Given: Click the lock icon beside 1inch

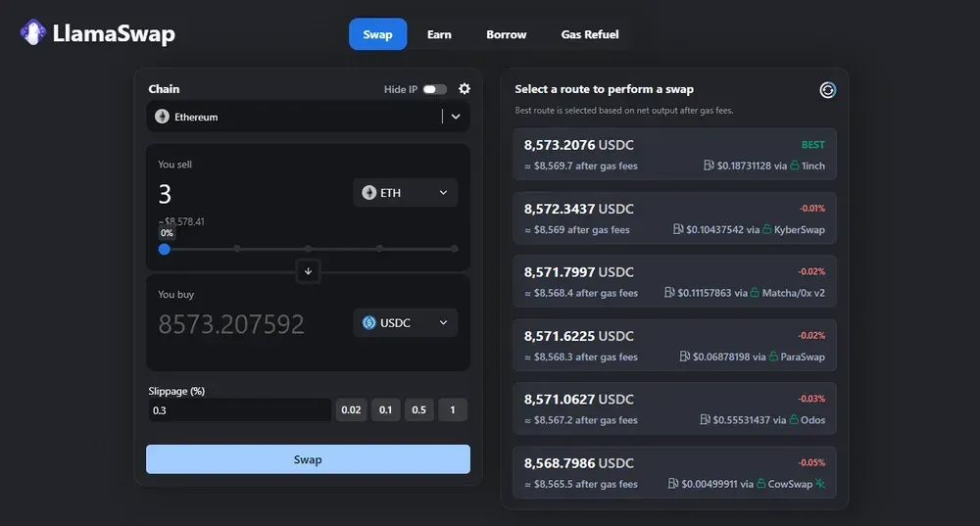Looking at the screenshot, I should click(x=795, y=166).
